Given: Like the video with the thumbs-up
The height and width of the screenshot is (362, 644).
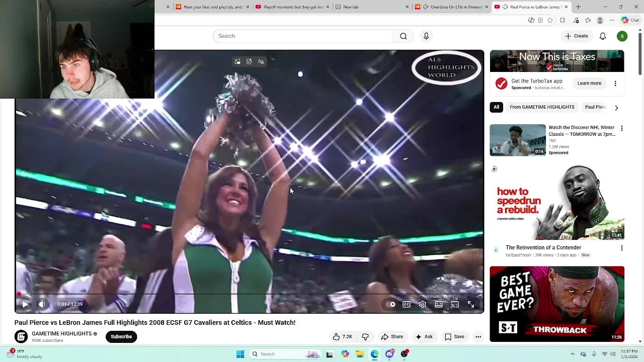Looking at the screenshot, I should point(342,337).
